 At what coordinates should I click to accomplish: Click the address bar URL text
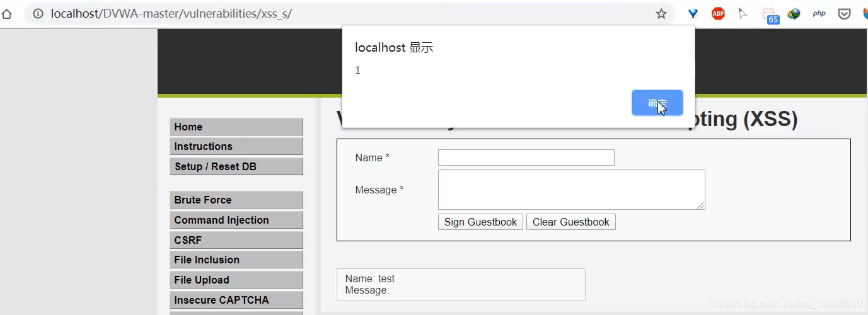pyautogui.click(x=171, y=13)
